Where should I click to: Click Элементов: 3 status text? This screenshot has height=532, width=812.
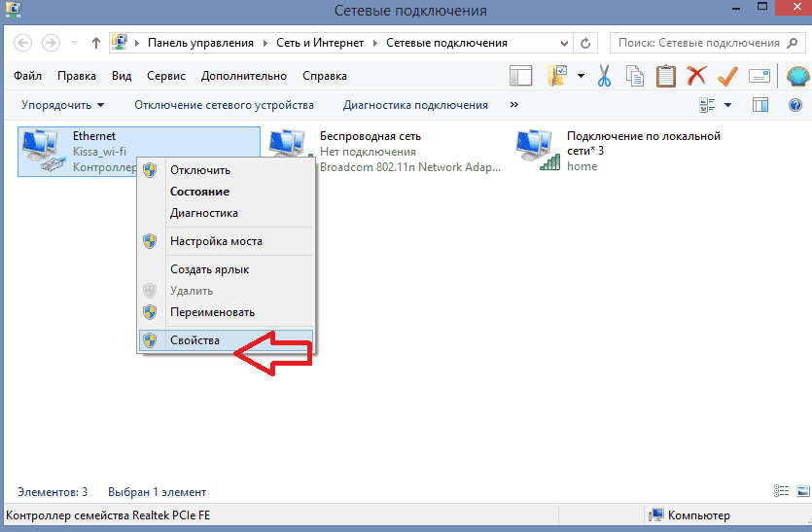pos(53,492)
